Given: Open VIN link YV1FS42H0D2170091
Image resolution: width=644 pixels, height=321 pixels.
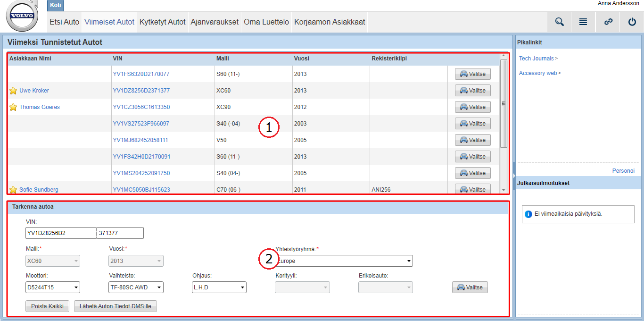Looking at the screenshot, I should click(x=141, y=157).
